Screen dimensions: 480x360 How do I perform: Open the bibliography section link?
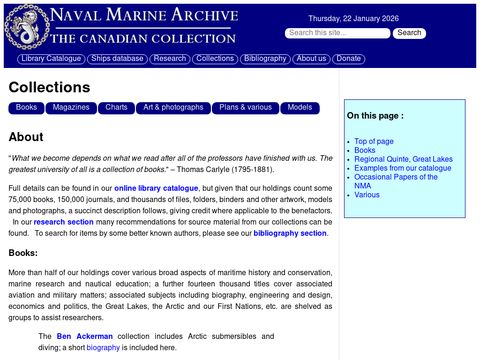290,233
